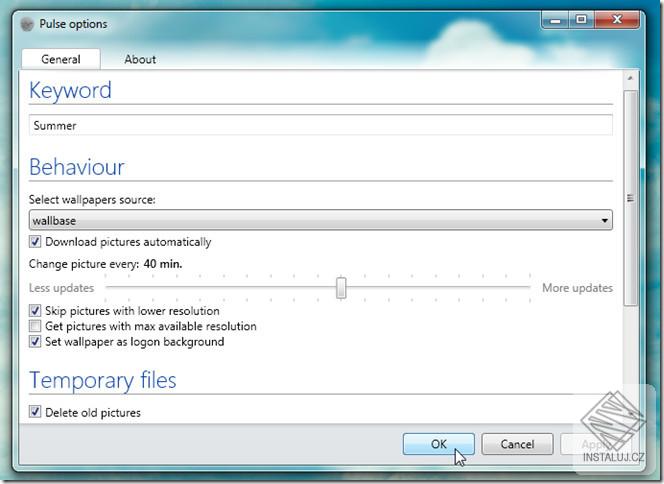Uncheck Delete old pictures
Viewport: 664px width, 484px height.
(35, 412)
